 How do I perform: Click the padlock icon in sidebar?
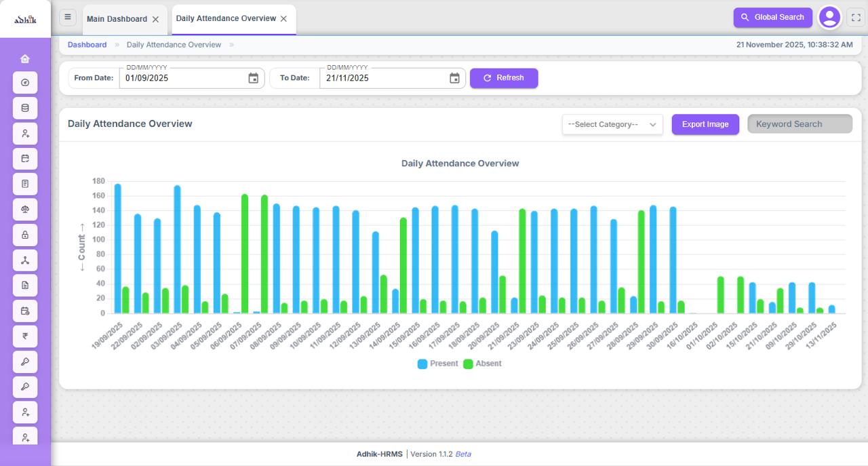(25, 235)
